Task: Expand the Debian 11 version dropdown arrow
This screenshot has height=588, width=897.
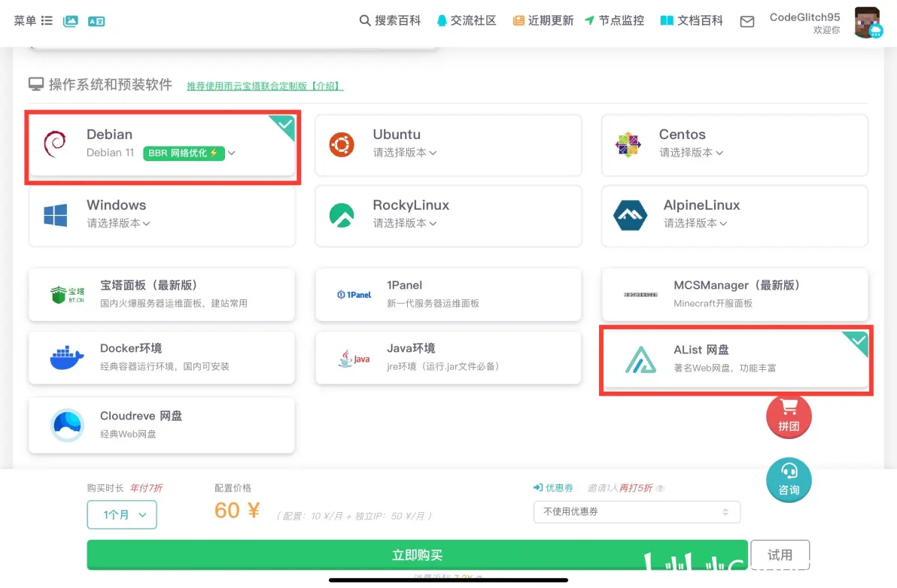Action: [x=231, y=153]
